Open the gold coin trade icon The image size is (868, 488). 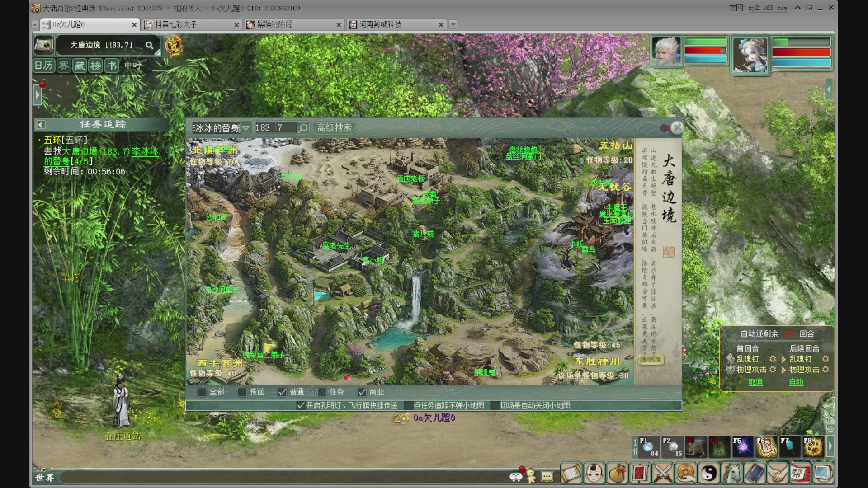686,473
